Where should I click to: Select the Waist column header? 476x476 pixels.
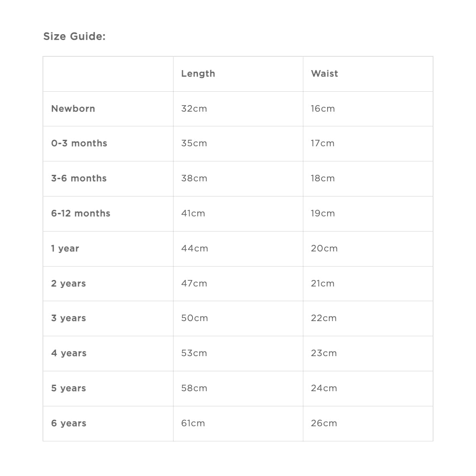point(324,74)
